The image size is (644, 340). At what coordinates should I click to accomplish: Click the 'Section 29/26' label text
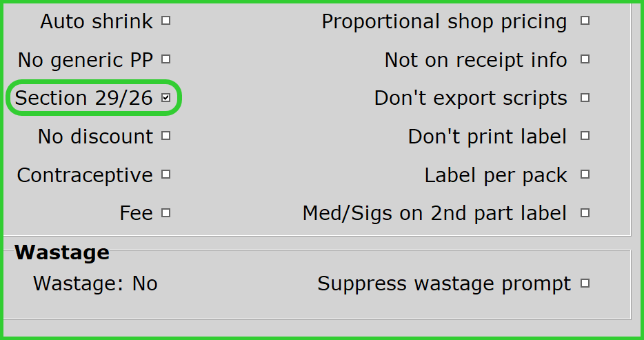point(83,98)
